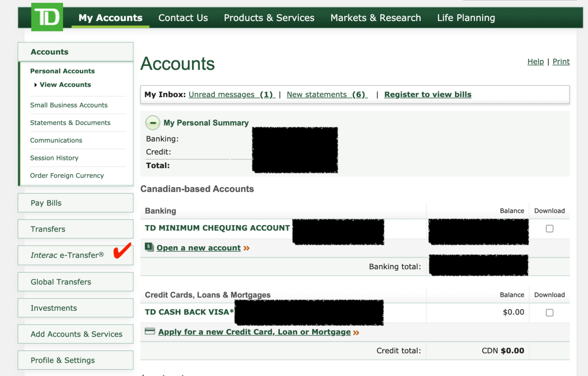Viewport: 588px width, 376px height.
Task: Click the Print link
Action: point(561,62)
